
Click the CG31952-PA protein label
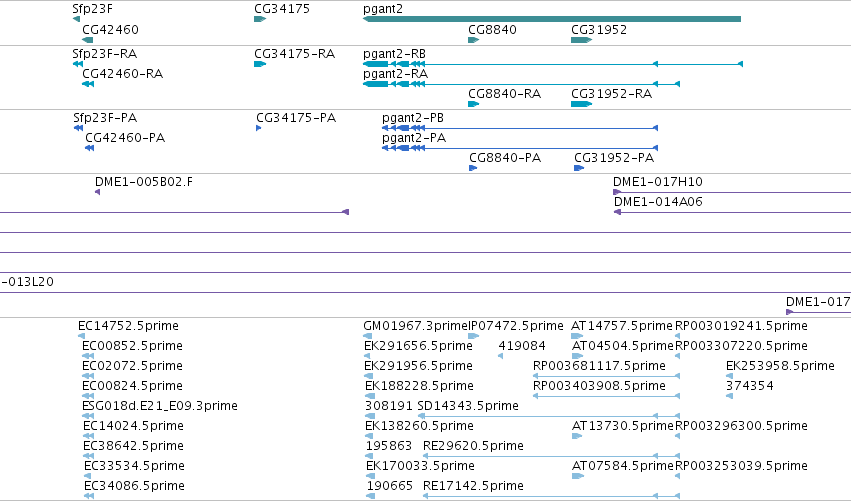[x=614, y=158]
